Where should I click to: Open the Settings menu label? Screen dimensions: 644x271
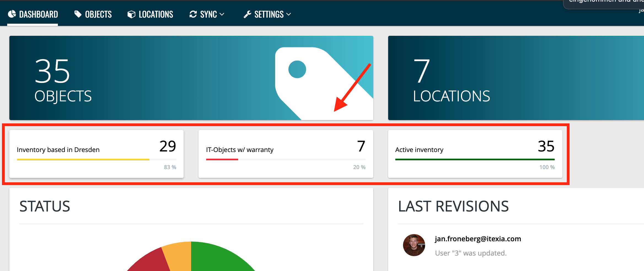[x=269, y=14]
